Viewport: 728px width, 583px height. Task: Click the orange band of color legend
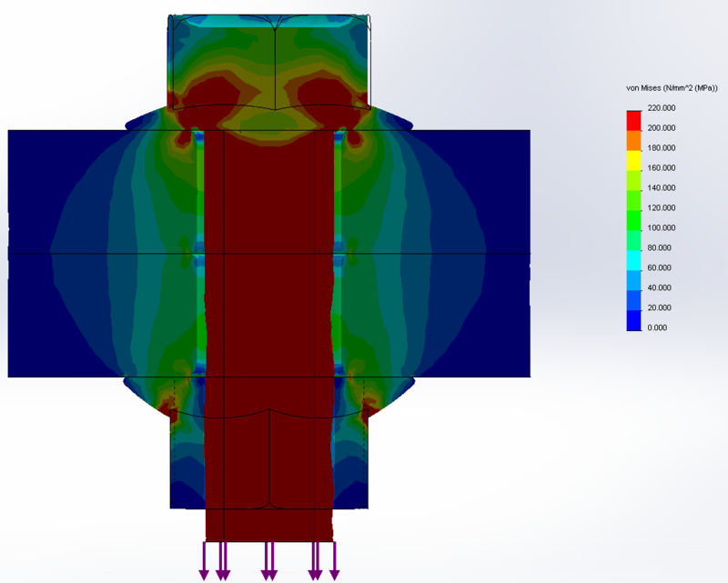633,141
